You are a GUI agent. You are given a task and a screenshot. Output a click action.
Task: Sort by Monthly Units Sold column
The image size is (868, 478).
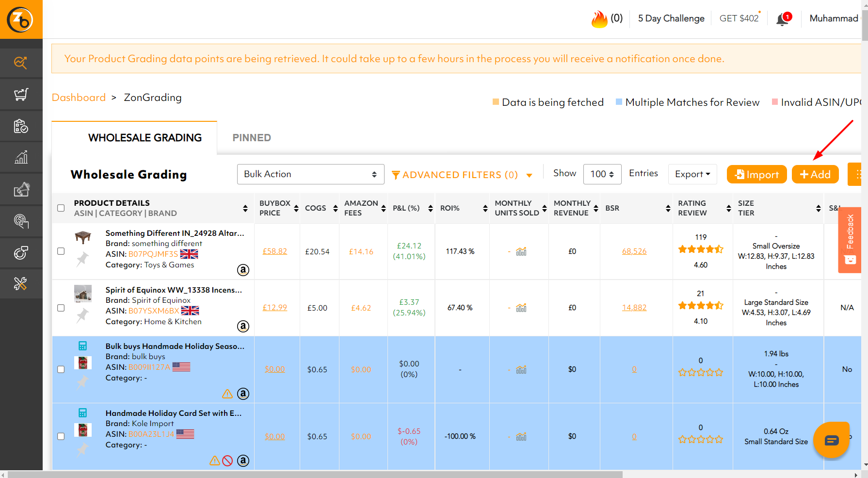(544, 208)
